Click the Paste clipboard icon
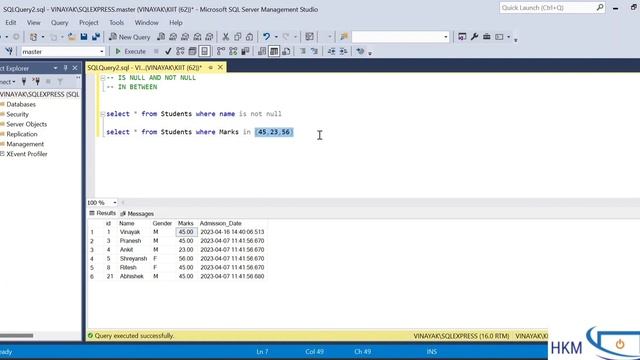 [249, 37]
